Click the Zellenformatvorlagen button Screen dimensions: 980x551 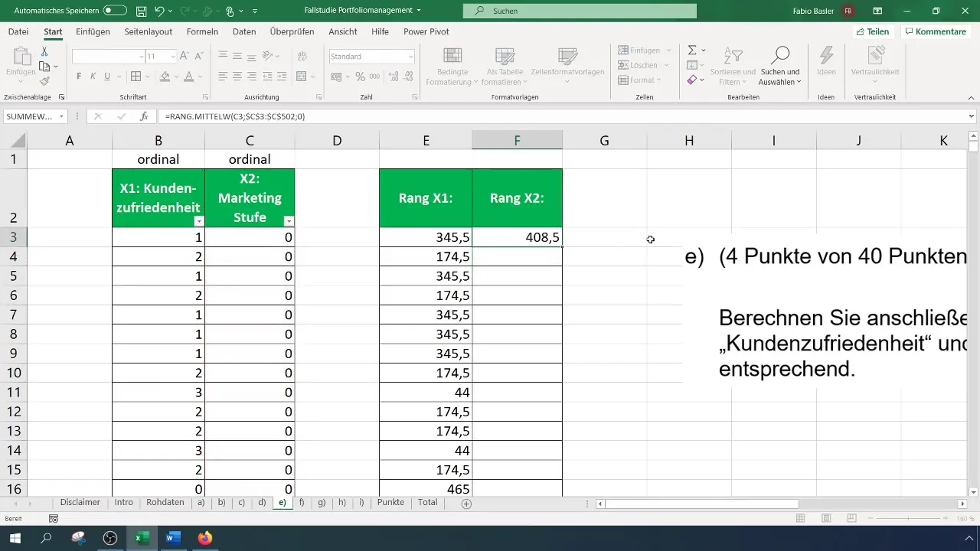pos(567,67)
